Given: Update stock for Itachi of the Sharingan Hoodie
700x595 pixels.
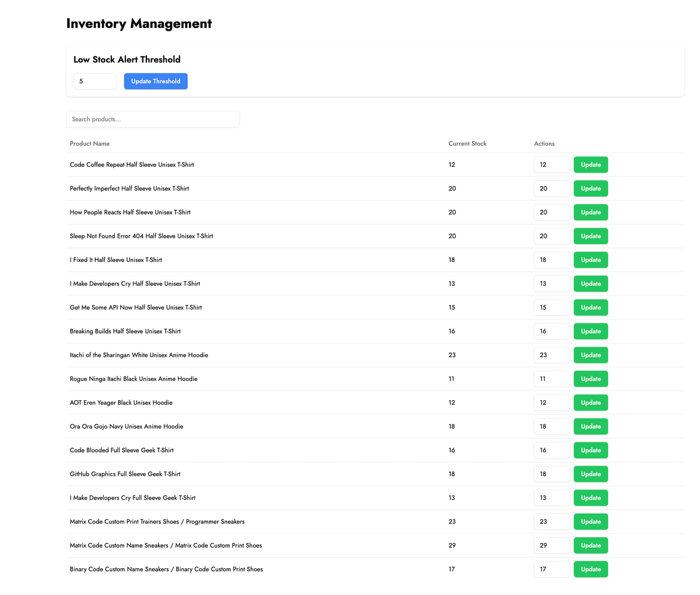Looking at the screenshot, I should coord(590,355).
